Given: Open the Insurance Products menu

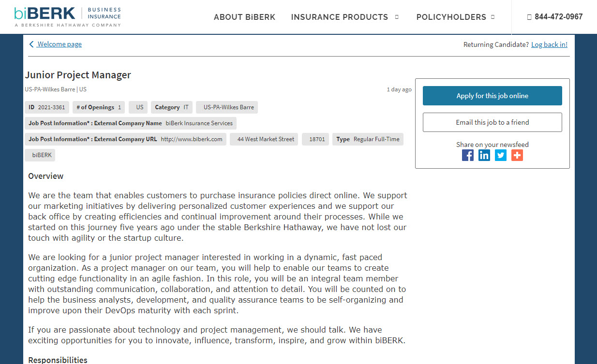Looking at the screenshot, I should click(x=340, y=17).
